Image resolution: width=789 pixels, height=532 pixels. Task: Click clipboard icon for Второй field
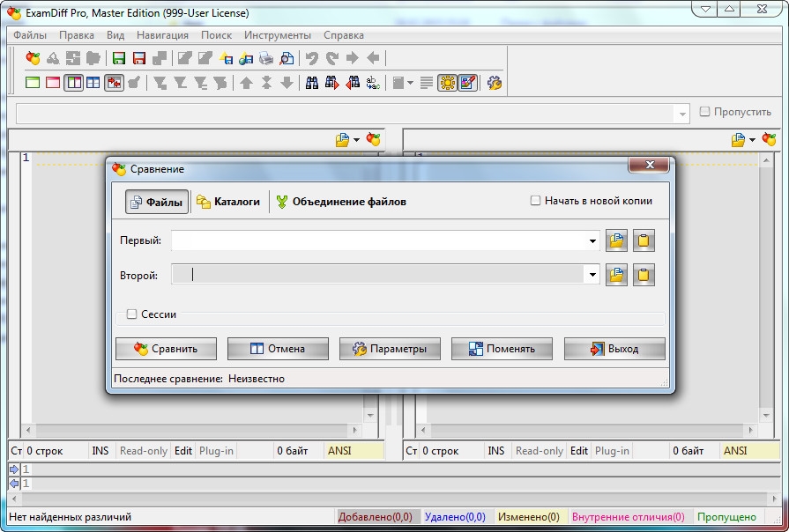[x=644, y=275]
